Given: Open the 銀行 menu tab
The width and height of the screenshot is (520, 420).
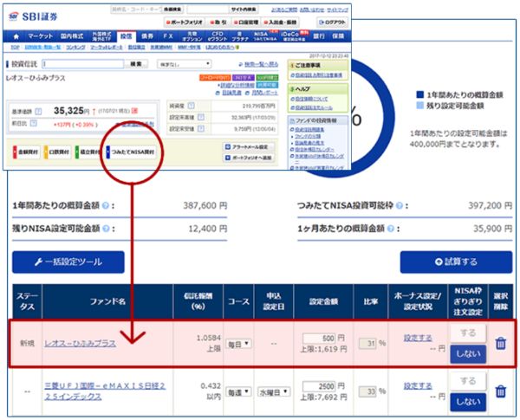Looking at the screenshot, I should (319, 36).
